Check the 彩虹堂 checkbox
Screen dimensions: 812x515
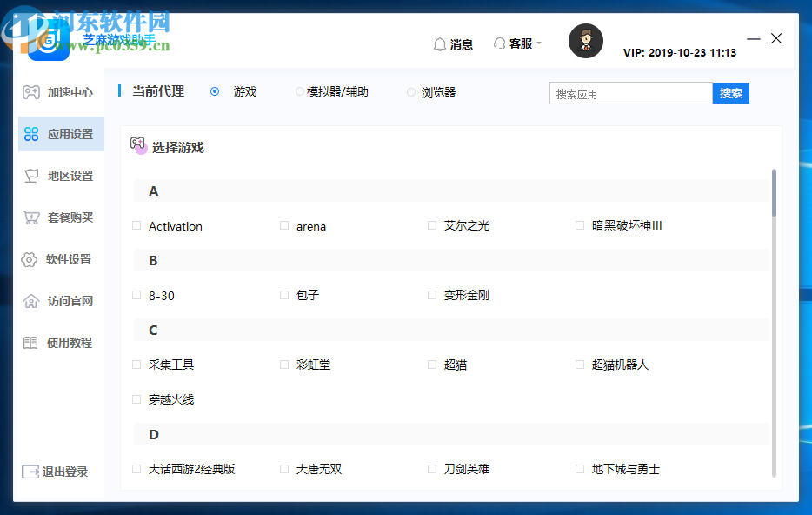click(x=284, y=365)
